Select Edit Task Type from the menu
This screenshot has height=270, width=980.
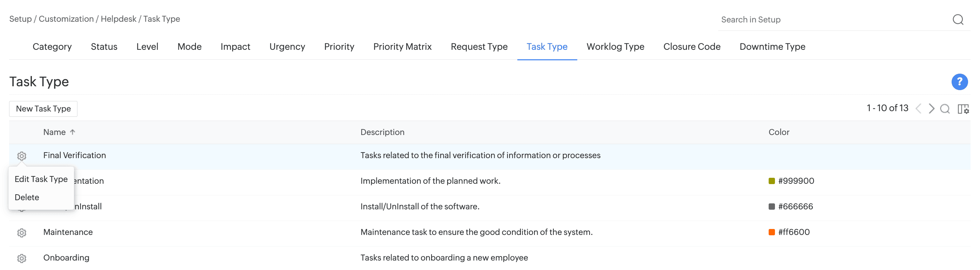(x=41, y=179)
